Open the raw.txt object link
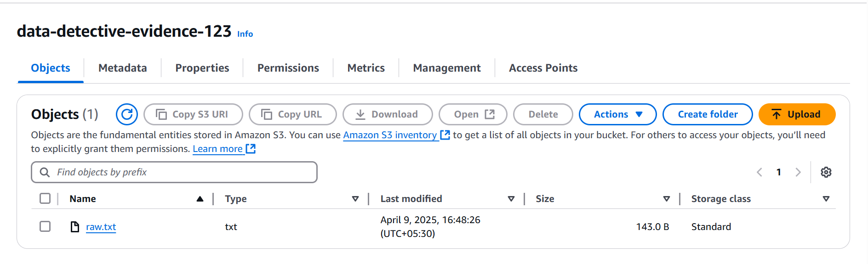 click(x=101, y=227)
